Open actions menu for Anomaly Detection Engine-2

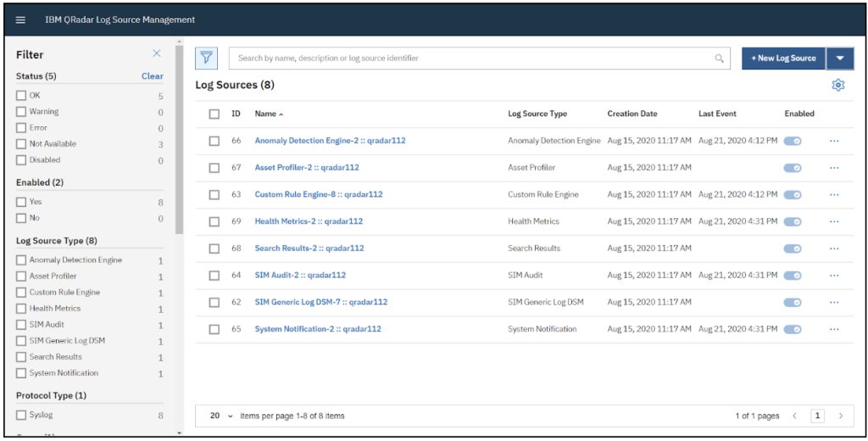[834, 141]
